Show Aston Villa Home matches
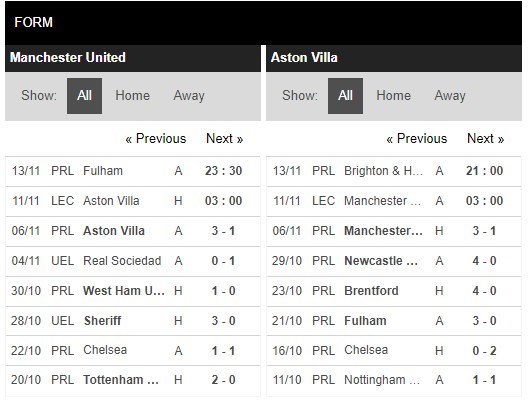Image resolution: width=529 pixels, height=409 pixels. (x=394, y=96)
